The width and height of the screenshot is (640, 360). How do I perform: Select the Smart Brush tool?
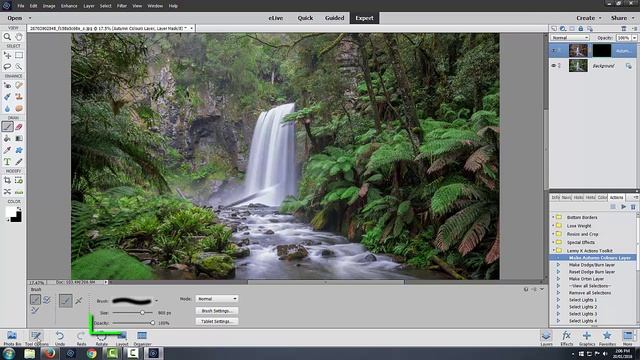[7, 97]
